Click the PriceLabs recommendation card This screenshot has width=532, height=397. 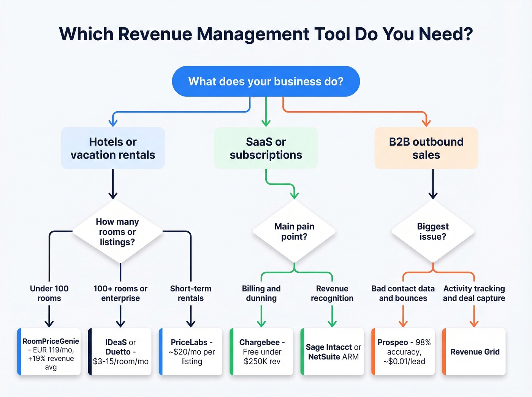191,352
